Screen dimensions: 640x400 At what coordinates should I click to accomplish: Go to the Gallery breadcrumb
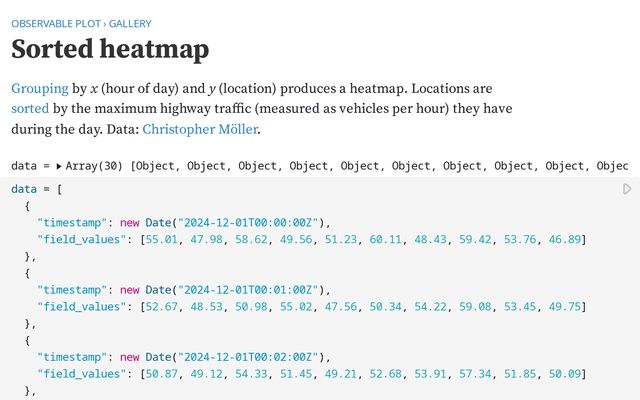pos(131,22)
